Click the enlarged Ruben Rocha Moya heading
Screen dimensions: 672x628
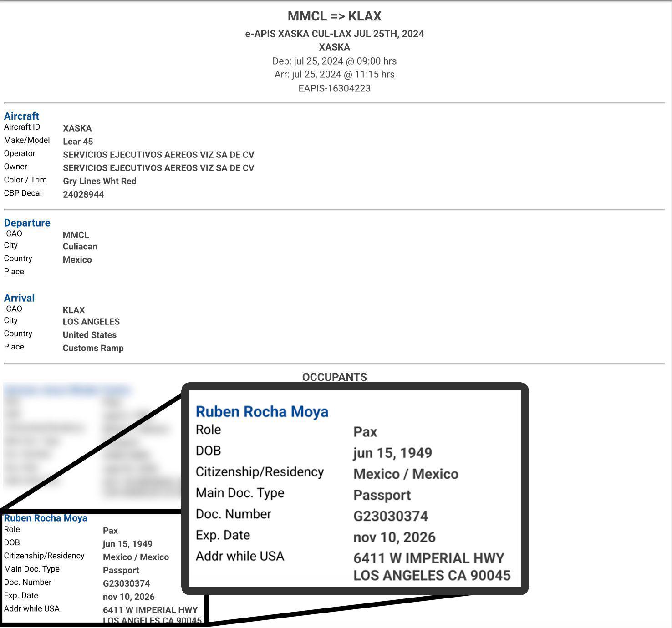pos(262,411)
